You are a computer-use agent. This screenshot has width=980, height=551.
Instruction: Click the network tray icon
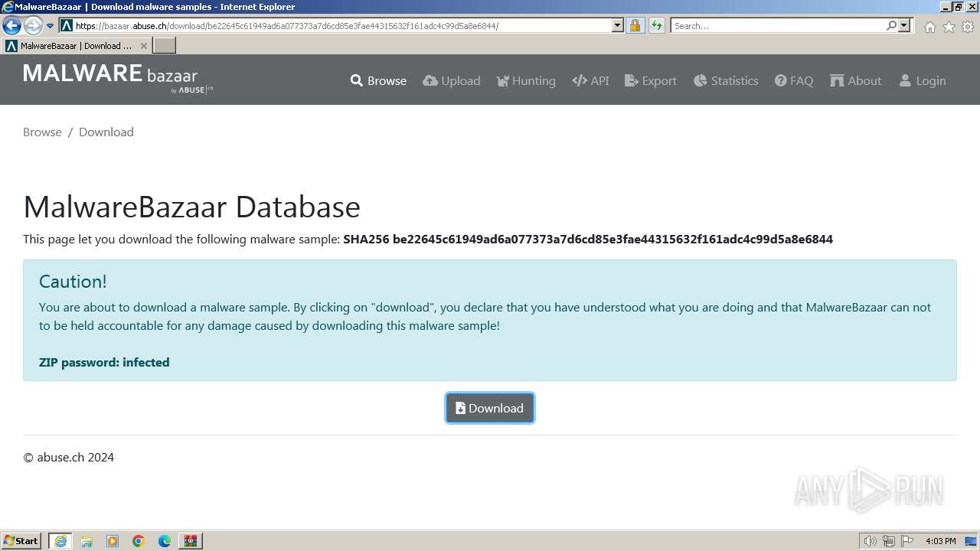889,541
